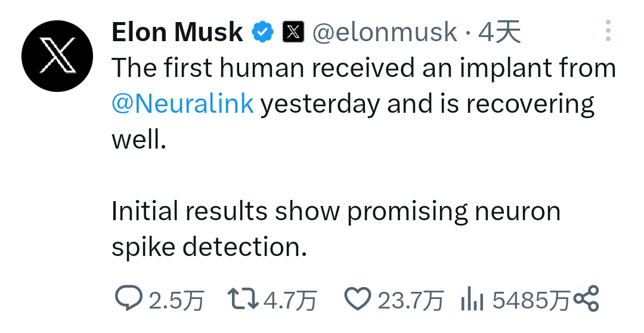
Task: Like the post with heart icon
Action: click(357, 299)
